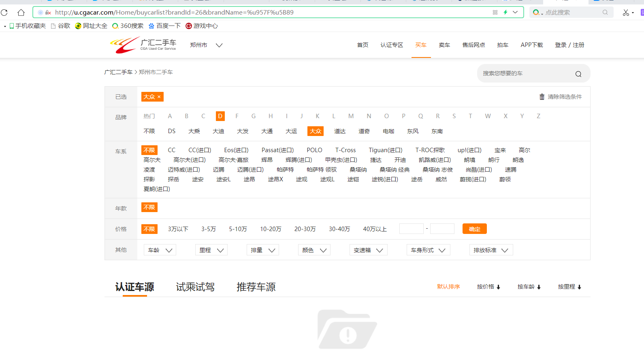The image size is (644, 361).
Task: Click the scissors screenshot tool icon
Action: 626,13
